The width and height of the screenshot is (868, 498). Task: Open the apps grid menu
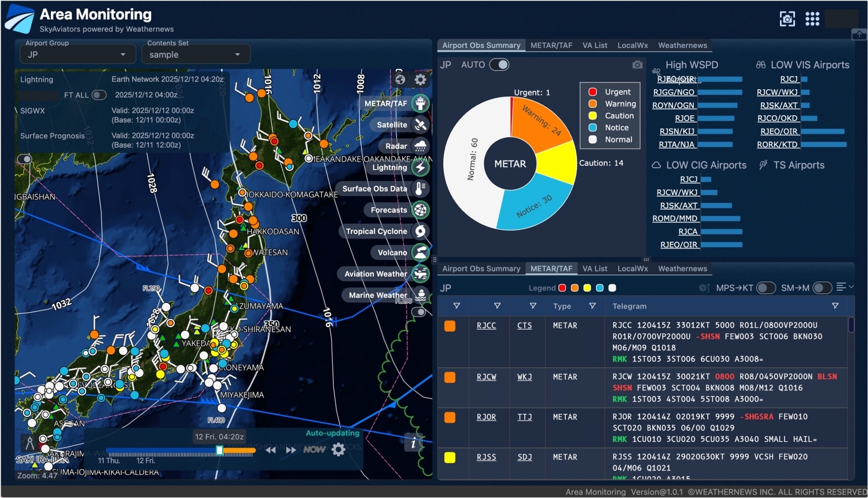(812, 19)
